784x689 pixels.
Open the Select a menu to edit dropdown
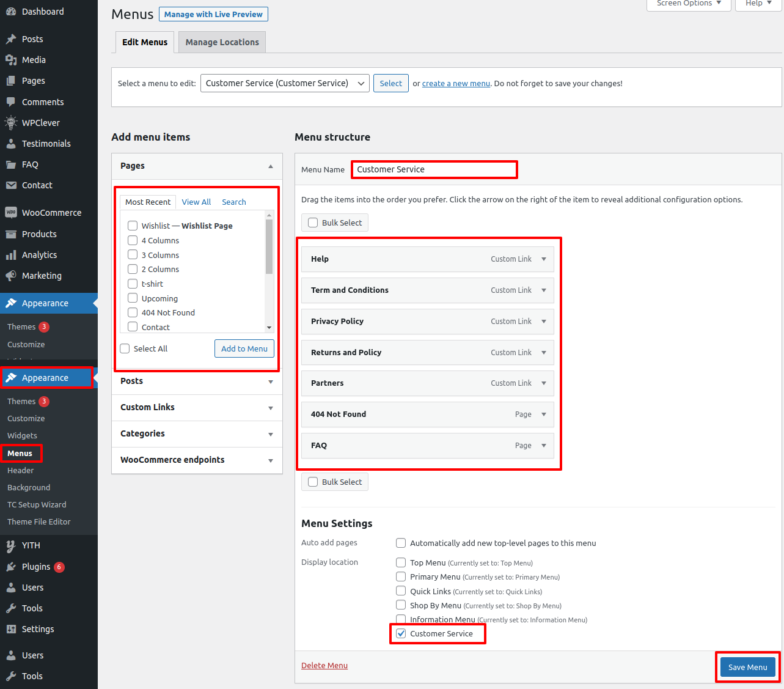(x=285, y=83)
